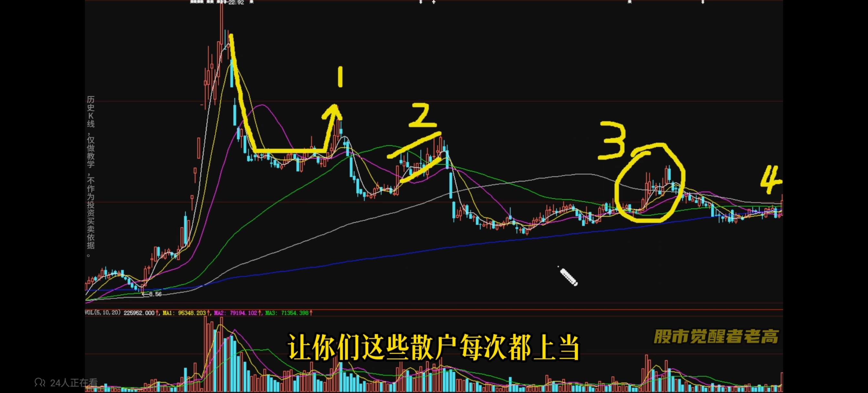Click the 225952.000 volume value
Image resolution: width=868 pixels, height=393 pixels.
[x=139, y=313]
